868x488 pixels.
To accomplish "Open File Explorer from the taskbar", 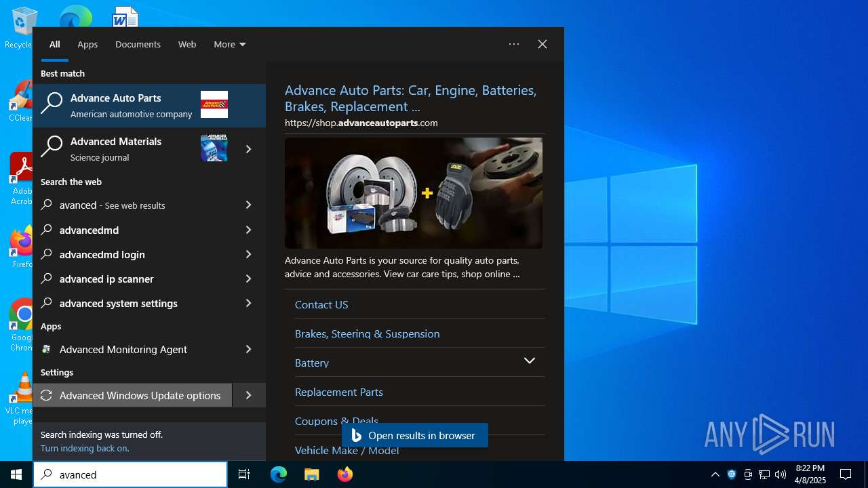I will (x=311, y=474).
